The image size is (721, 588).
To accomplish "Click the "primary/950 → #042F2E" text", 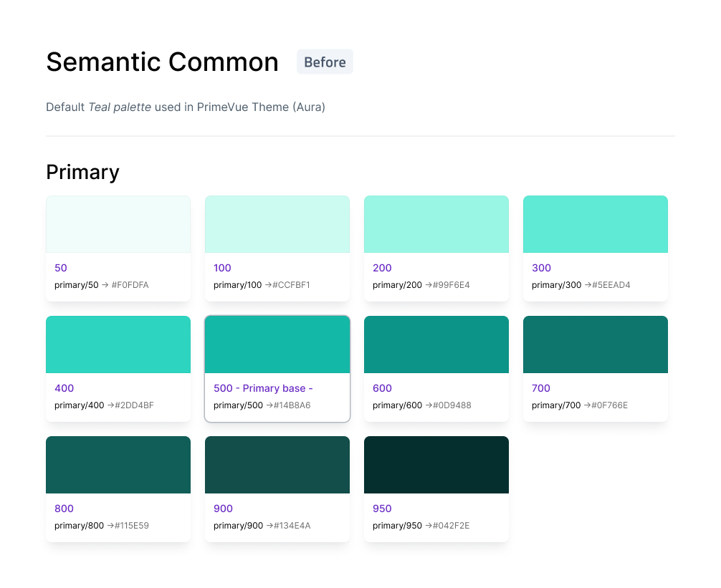I will pos(421,526).
